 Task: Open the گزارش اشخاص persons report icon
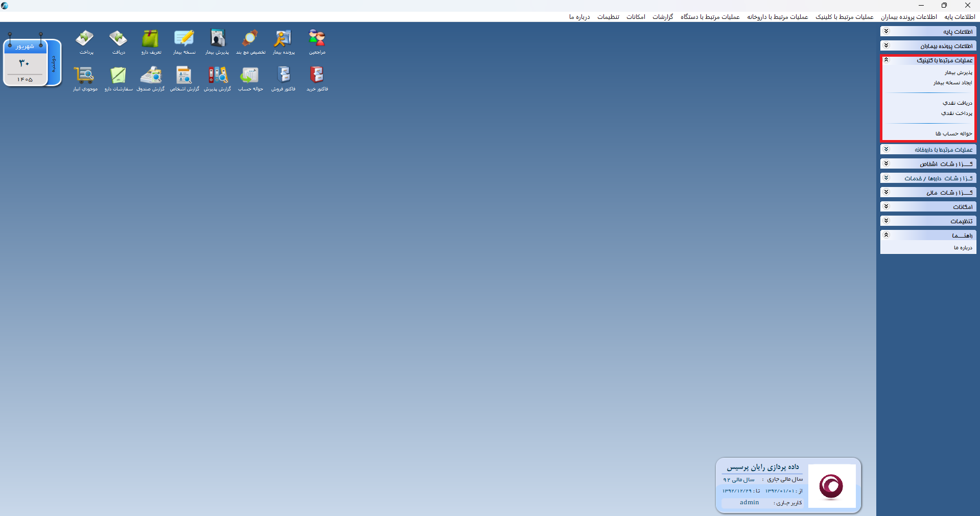(184, 79)
